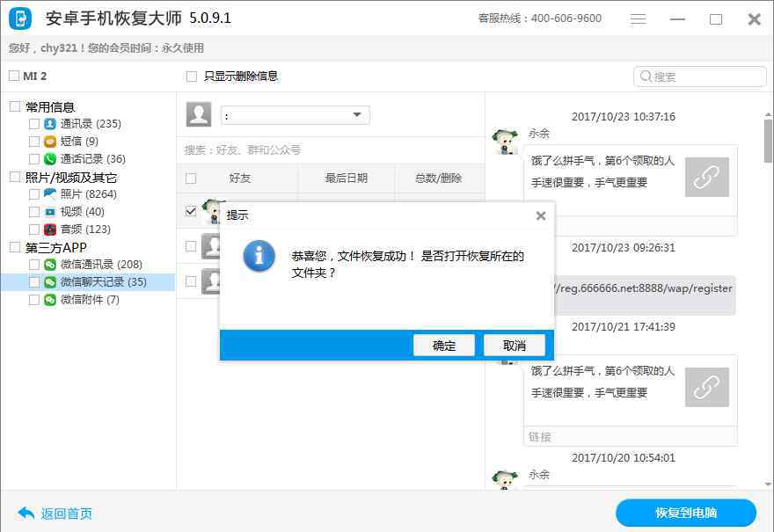
Task: Click 返回首页 link
Action: (x=66, y=514)
